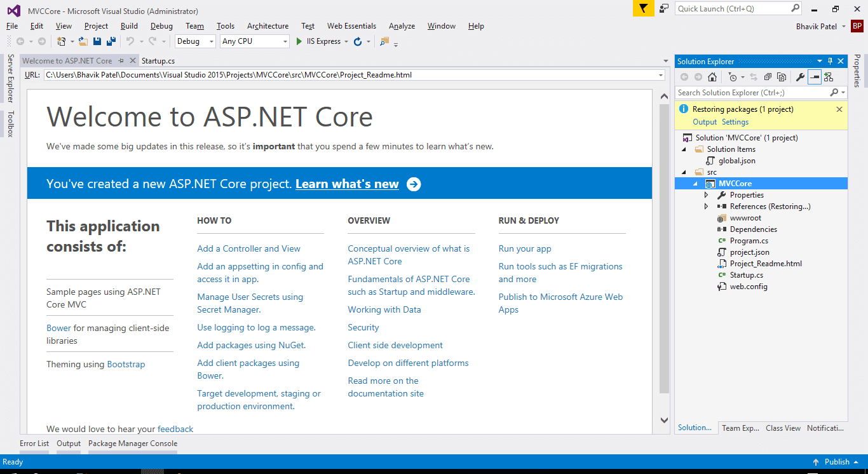The height and width of the screenshot is (474, 868).
Task: Click the Collapse All icon in Solution Explorer
Action: click(x=768, y=77)
